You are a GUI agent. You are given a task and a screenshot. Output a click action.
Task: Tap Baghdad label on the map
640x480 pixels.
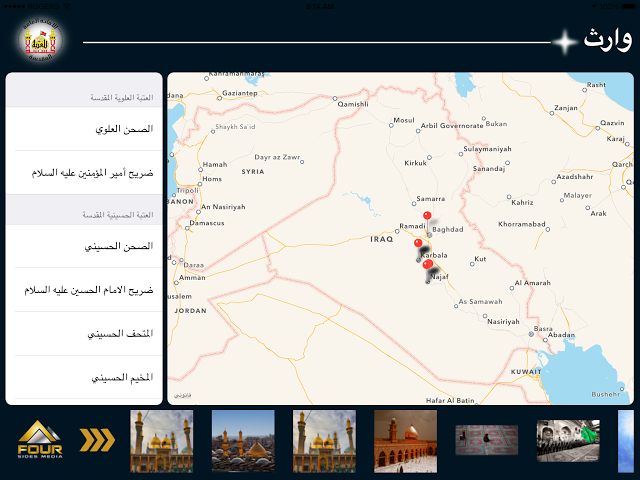pyautogui.click(x=447, y=229)
